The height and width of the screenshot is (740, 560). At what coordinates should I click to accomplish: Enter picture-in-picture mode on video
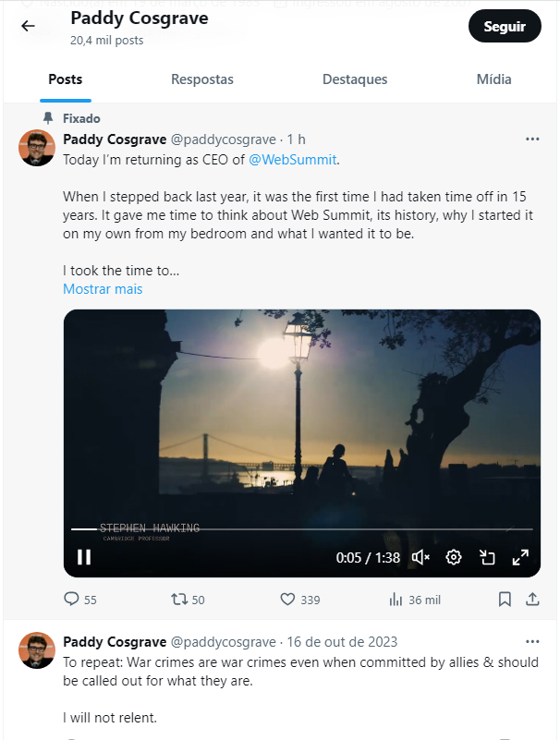(487, 557)
